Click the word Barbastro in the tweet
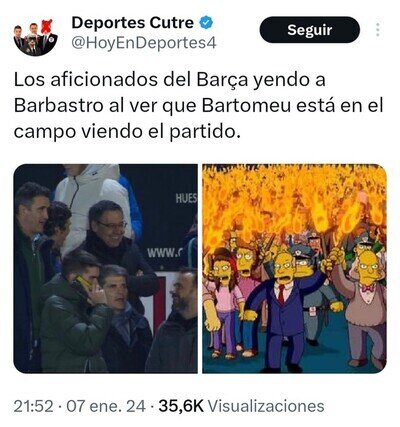Screen dimensions: 400x427 58,106
